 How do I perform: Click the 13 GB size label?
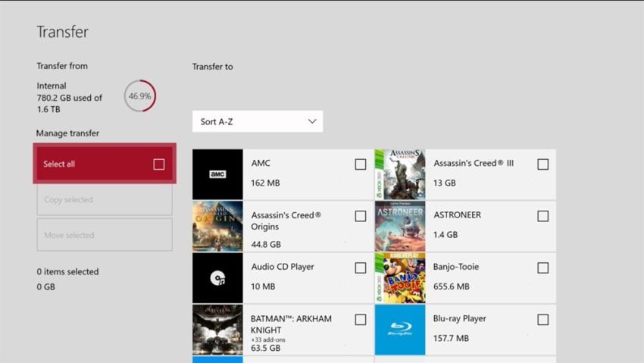pyautogui.click(x=445, y=183)
